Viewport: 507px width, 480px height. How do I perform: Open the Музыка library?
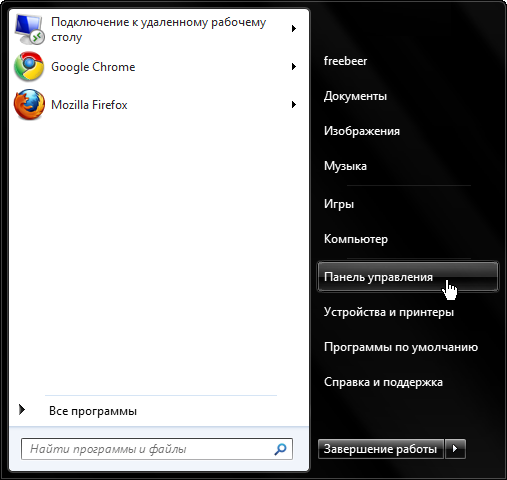[x=345, y=166]
